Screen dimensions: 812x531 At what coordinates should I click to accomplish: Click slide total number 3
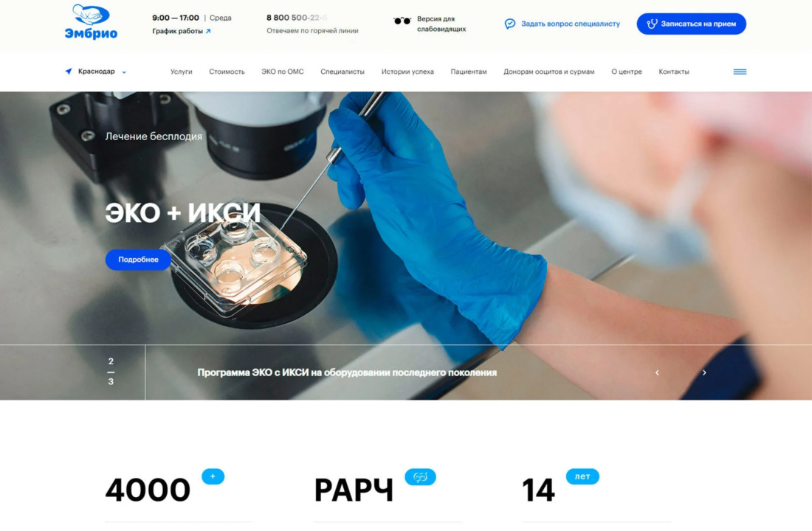[x=111, y=381]
